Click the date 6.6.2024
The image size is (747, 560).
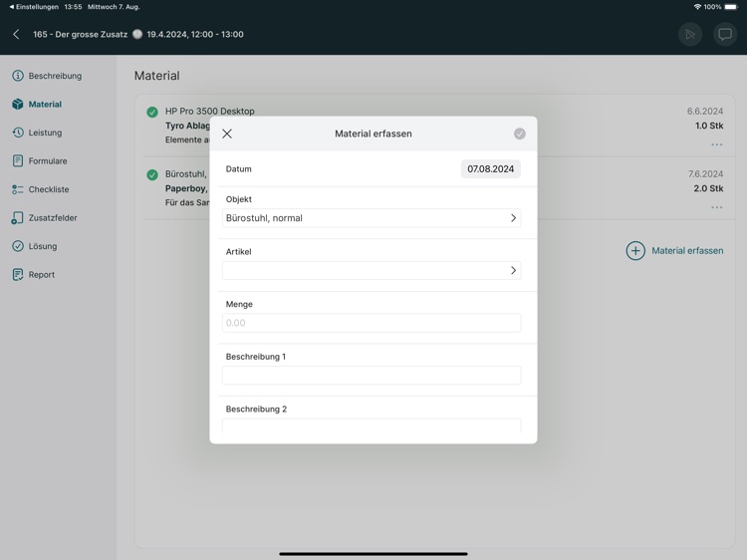point(705,112)
